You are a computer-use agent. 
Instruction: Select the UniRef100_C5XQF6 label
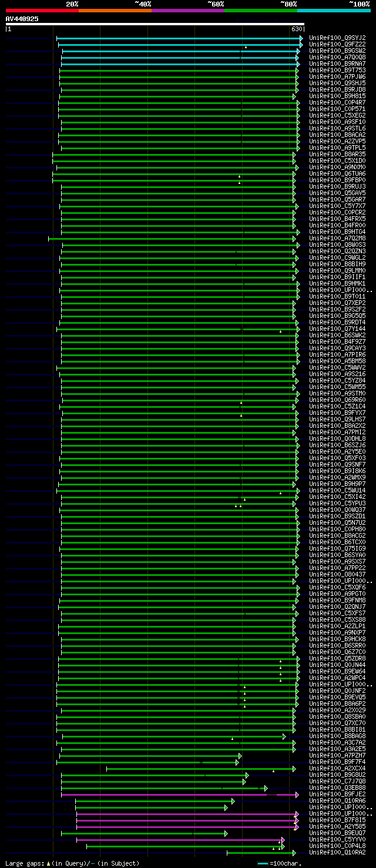pos(337,587)
